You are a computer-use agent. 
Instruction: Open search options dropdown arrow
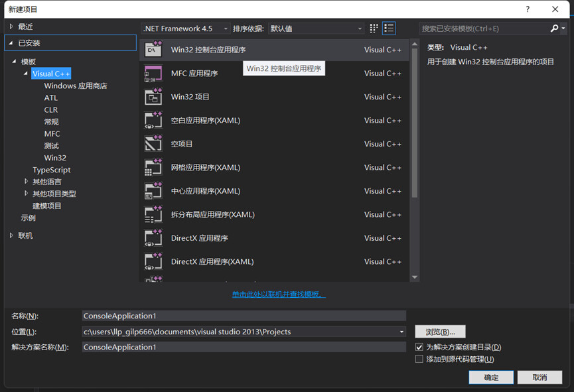coord(563,28)
